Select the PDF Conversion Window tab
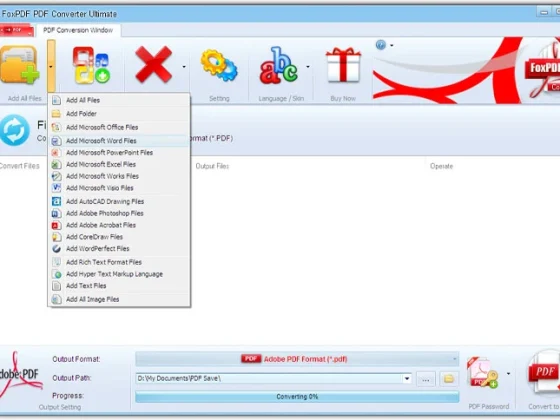This screenshot has height=420, width=560. pyautogui.click(x=78, y=30)
